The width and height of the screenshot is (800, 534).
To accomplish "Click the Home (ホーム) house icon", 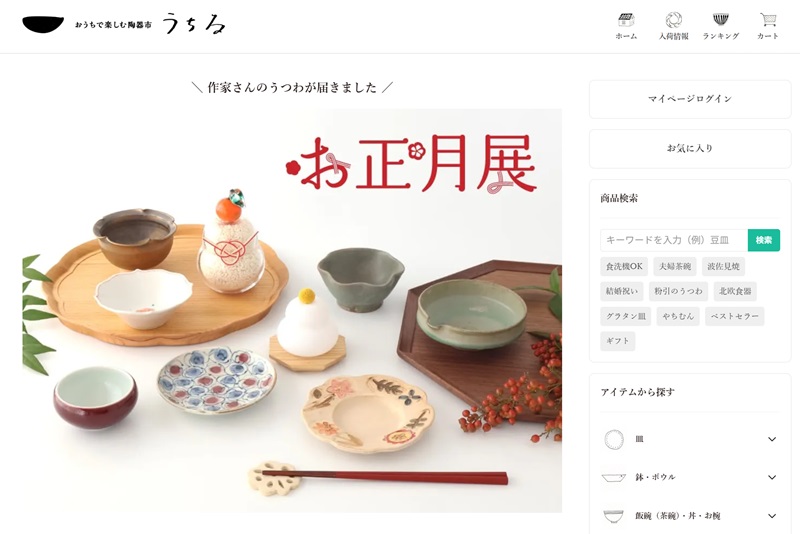I will pyautogui.click(x=626, y=20).
